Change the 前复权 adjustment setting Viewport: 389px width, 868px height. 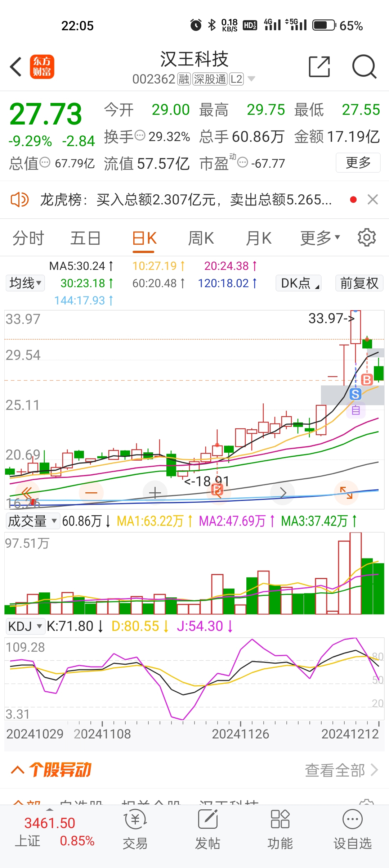tap(359, 283)
